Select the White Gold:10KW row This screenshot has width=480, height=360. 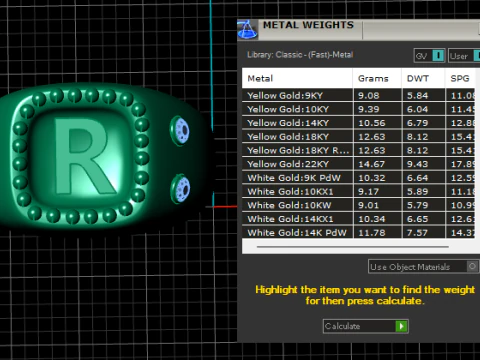pos(359,205)
